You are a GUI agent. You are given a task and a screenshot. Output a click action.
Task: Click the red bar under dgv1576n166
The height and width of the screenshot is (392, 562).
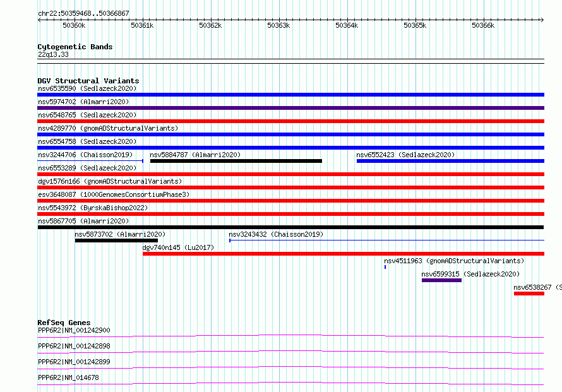(x=290, y=187)
